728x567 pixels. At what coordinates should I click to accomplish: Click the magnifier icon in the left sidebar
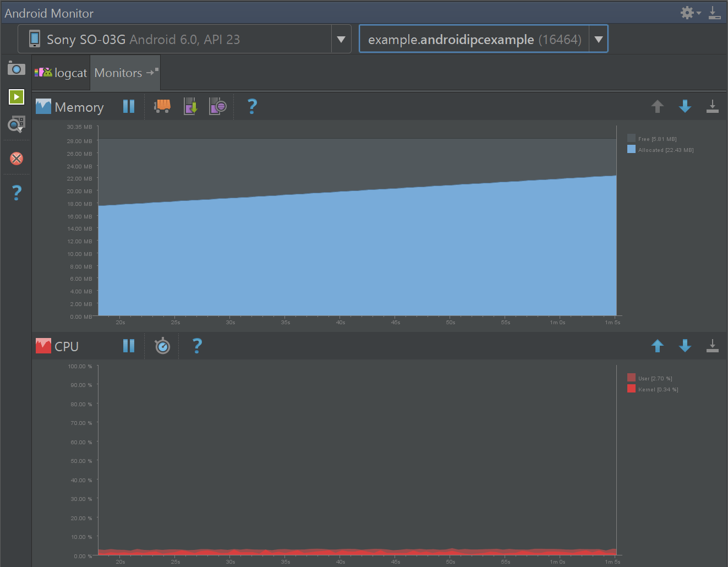point(17,124)
